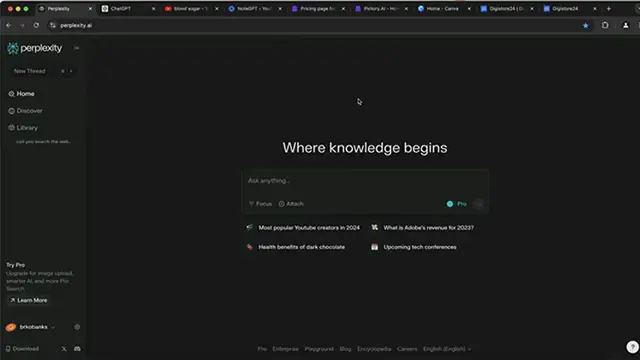Click the bookmark star icon

click(x=586, y=25)
